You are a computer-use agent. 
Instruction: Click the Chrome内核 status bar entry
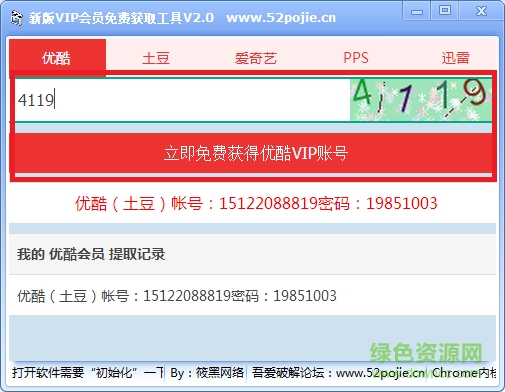click(x=464, y=372)
